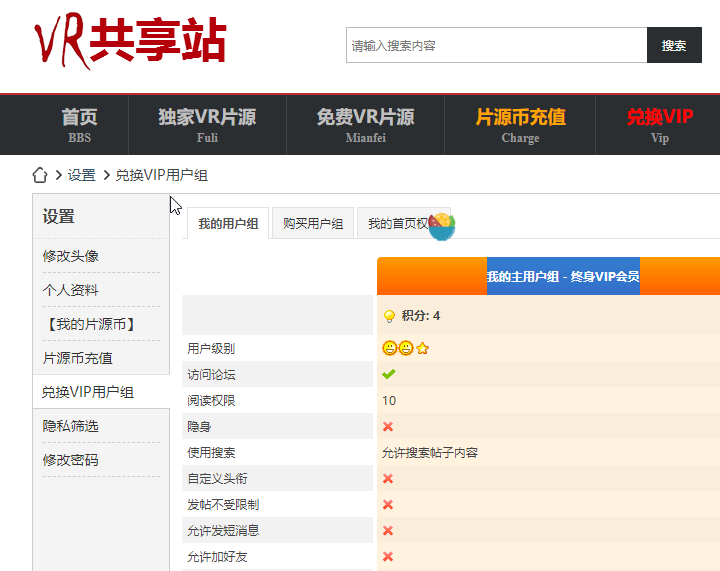Select 兑换VIP用户组 in settings sidebar
This screenshot has height=571, width=720.
[x=88, y=392]
